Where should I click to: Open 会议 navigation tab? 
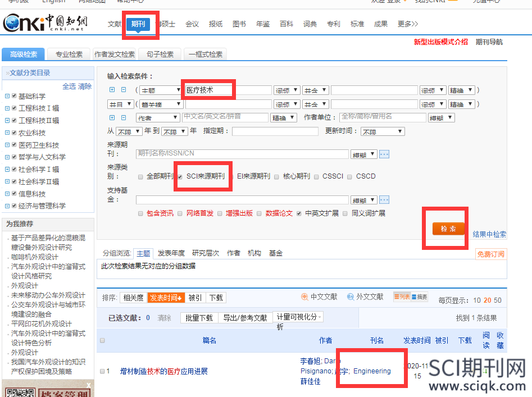pyautogui.click(x=192, y=24)
